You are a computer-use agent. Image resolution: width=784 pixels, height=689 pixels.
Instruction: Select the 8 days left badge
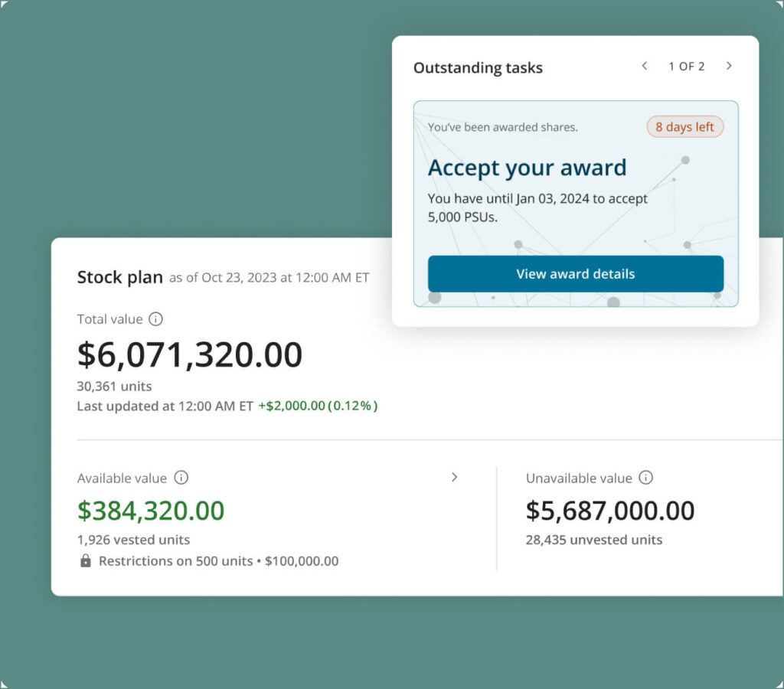(684, 127)
